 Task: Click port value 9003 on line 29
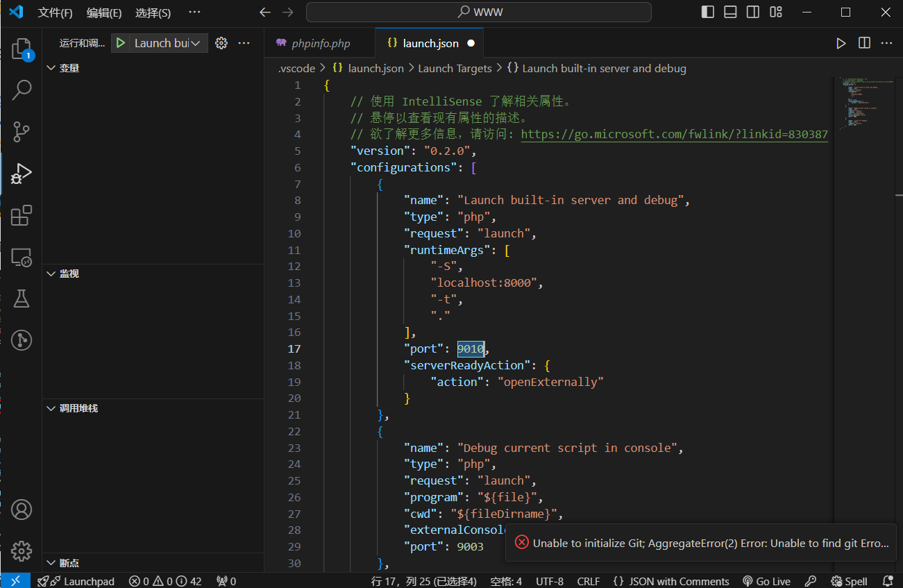470,547
